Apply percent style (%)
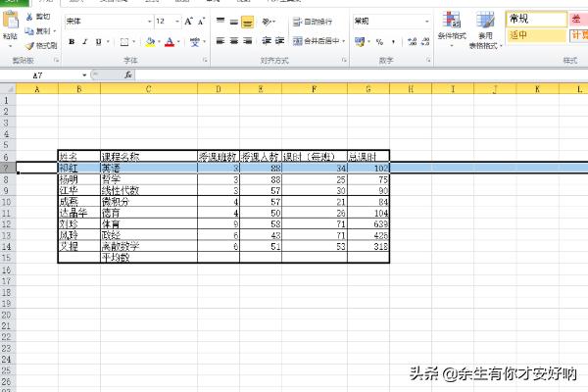The image size is (588, 392). [x=379, y=41]
